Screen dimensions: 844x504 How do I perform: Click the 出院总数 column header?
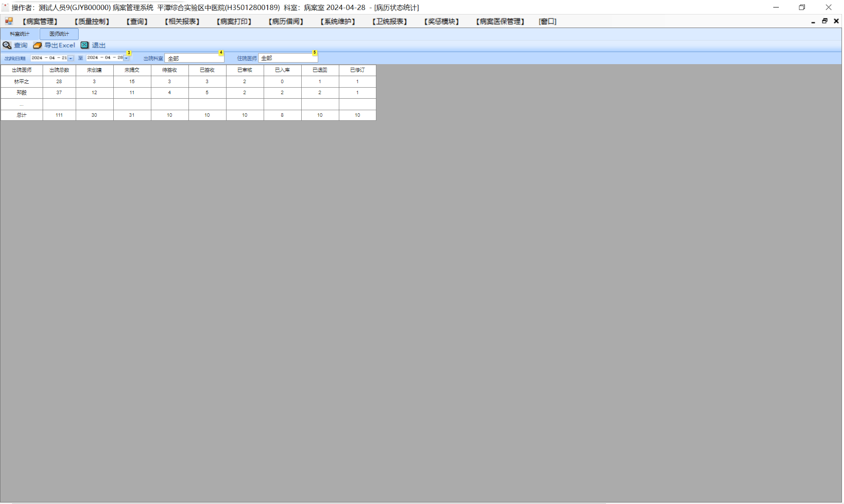click(x=59, y=70)
